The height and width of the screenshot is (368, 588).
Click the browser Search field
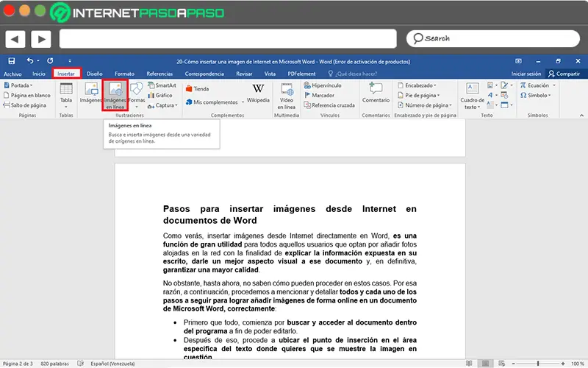492,38
